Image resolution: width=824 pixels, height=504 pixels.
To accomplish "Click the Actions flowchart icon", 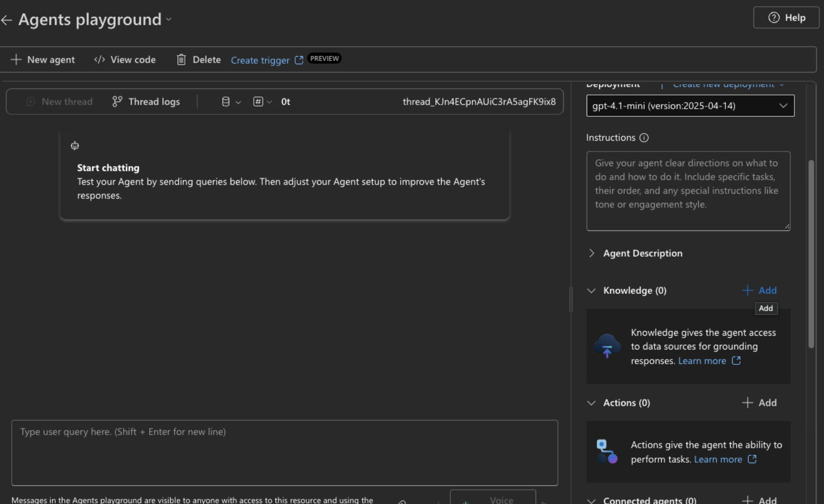I will 607,451.
